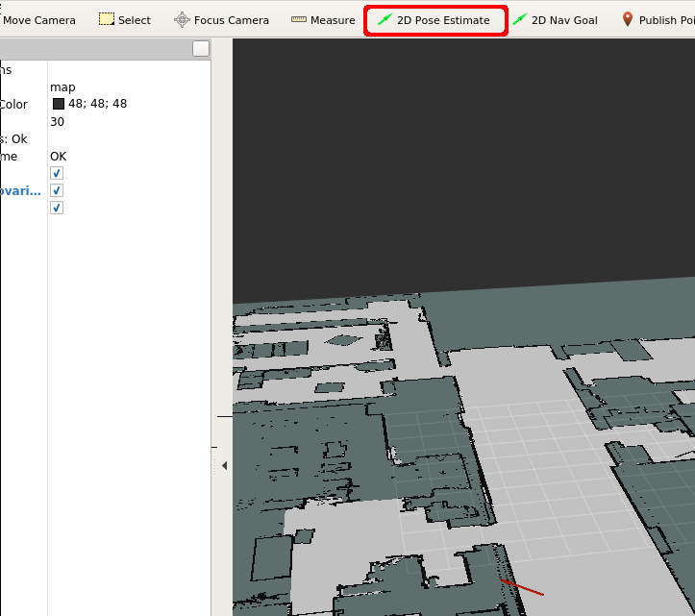695x616 pixels.
Task: Click the Select tool in toolbar
Action: 125,20
